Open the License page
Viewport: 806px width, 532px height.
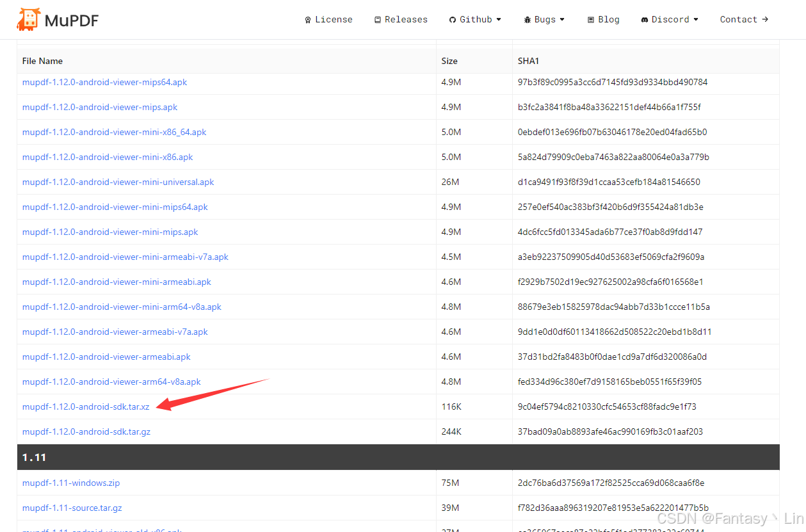[x=328, y=19]
